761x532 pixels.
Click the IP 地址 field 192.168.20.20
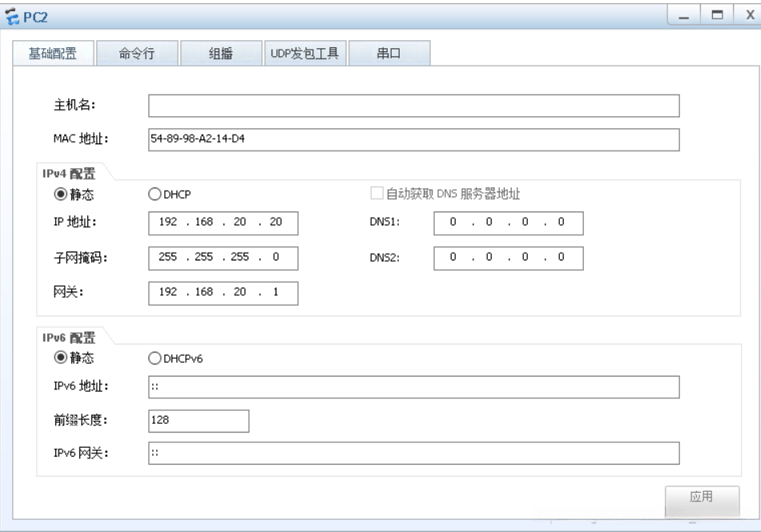223,224
